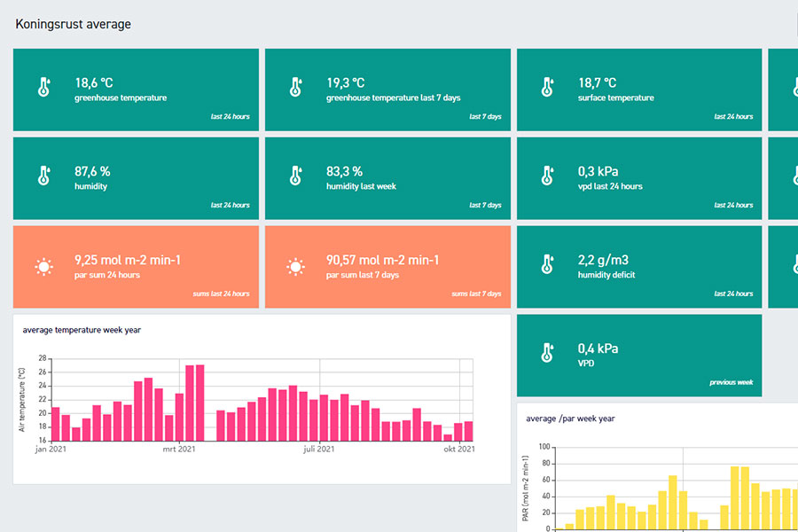The height and width of the screenshot is (532, 798).
Task: Click the greenhouse temperature thermometer icon
Action: [x=43, y=88]
